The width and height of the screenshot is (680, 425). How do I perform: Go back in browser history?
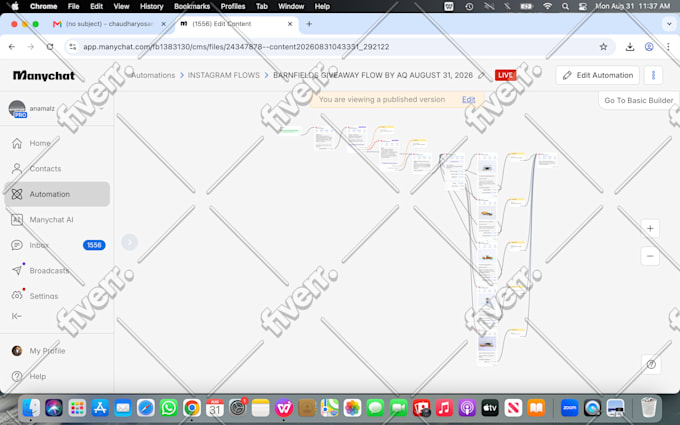pyautogui.click(x=12, y=47)
